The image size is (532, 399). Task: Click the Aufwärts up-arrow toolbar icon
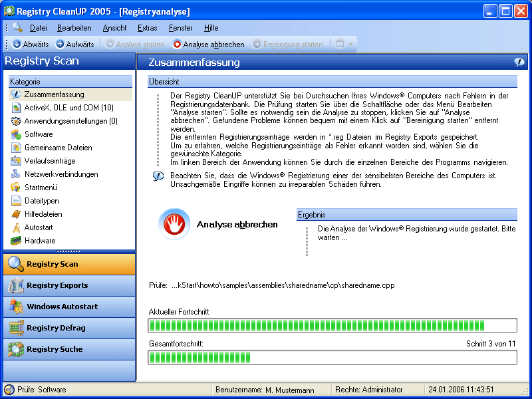click(60, 44)
